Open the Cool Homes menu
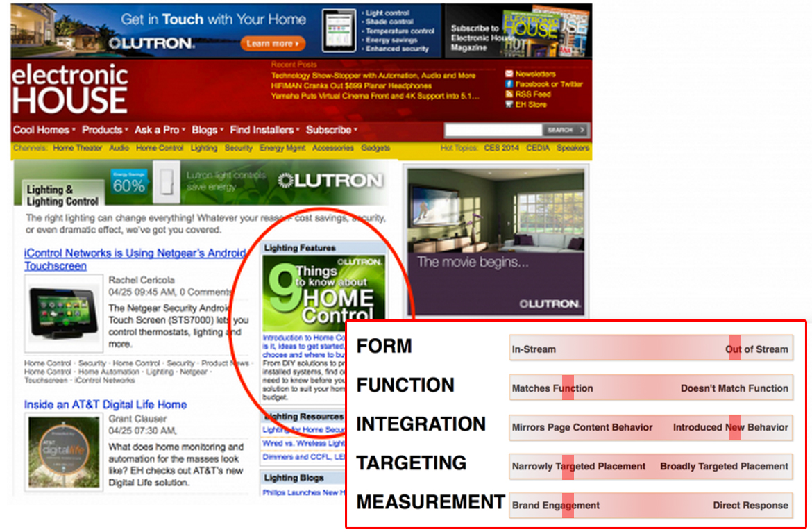 click(44, 130)
